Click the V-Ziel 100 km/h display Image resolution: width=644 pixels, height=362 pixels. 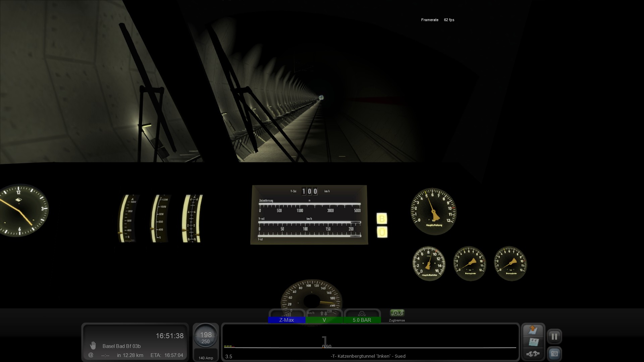coord(309,191)
